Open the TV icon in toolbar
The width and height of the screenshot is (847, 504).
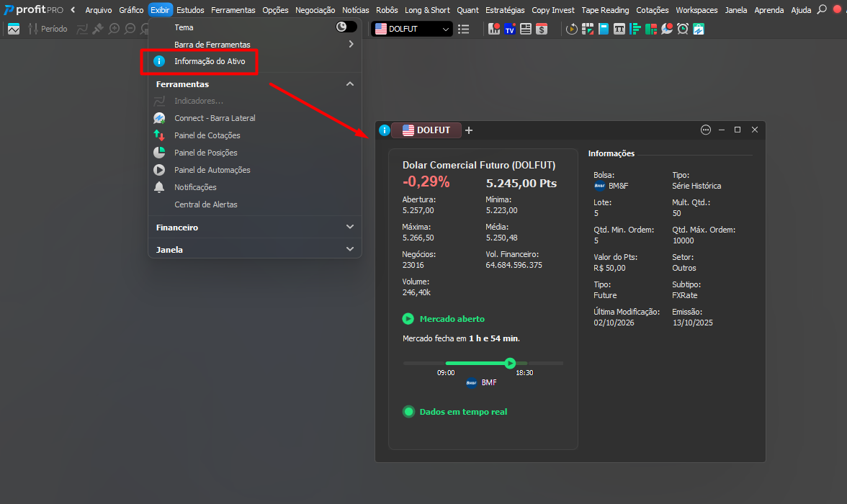coord(510,30)
